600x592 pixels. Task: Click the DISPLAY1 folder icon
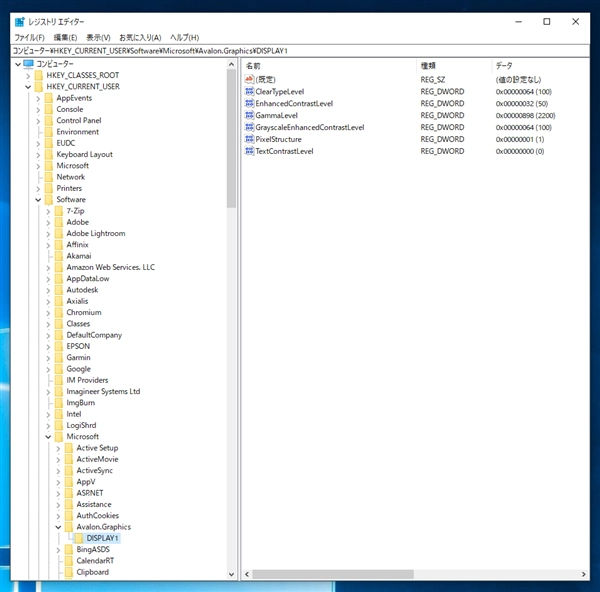[x=78, y=538]
